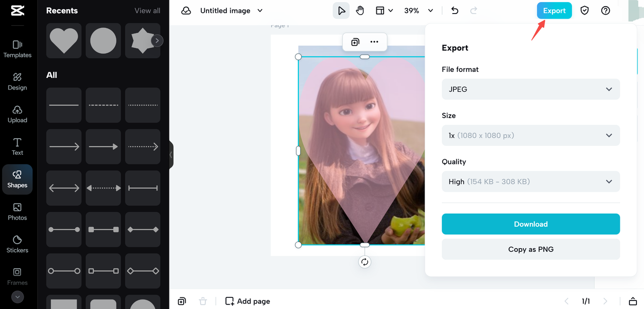Select the circle shape in Recents
644x309 pixels.
pos(103,41)
